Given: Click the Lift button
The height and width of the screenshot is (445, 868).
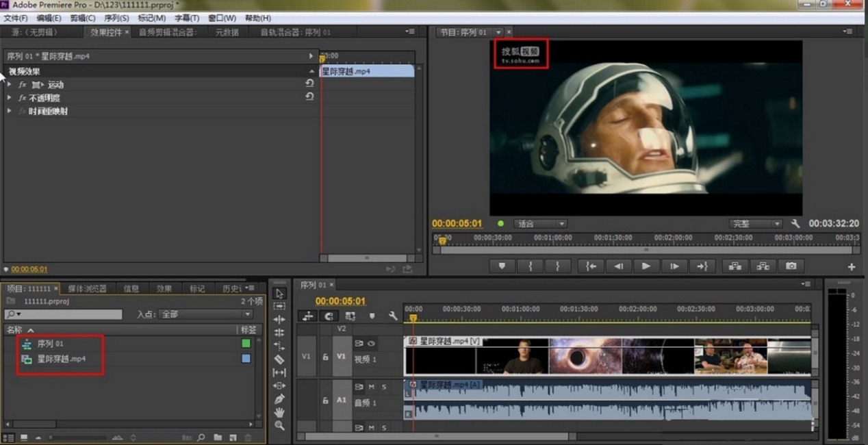Looking at the screenshot, I should pos(735,266).
